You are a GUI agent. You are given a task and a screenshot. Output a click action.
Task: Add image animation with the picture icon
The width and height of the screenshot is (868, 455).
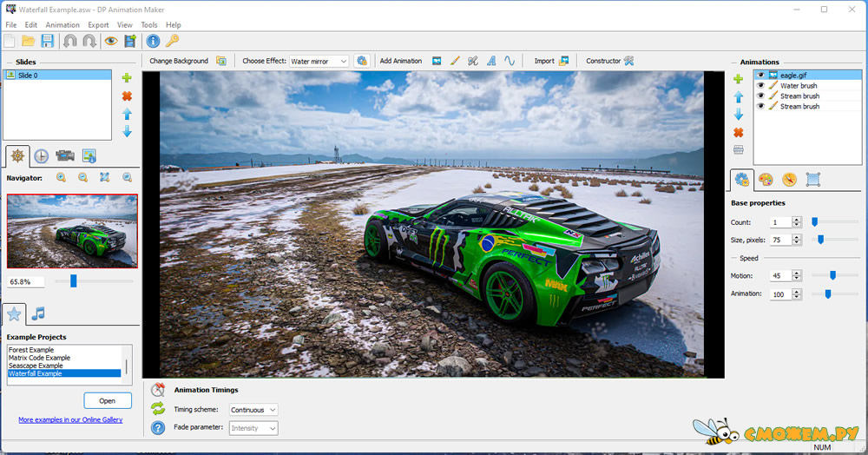[x=437, y=61]
